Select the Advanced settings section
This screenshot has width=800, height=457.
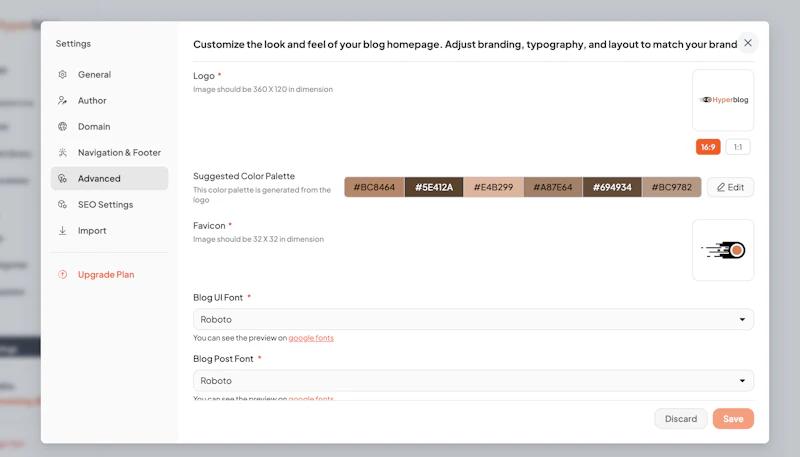pyautogui.click(x=109, y=179)
